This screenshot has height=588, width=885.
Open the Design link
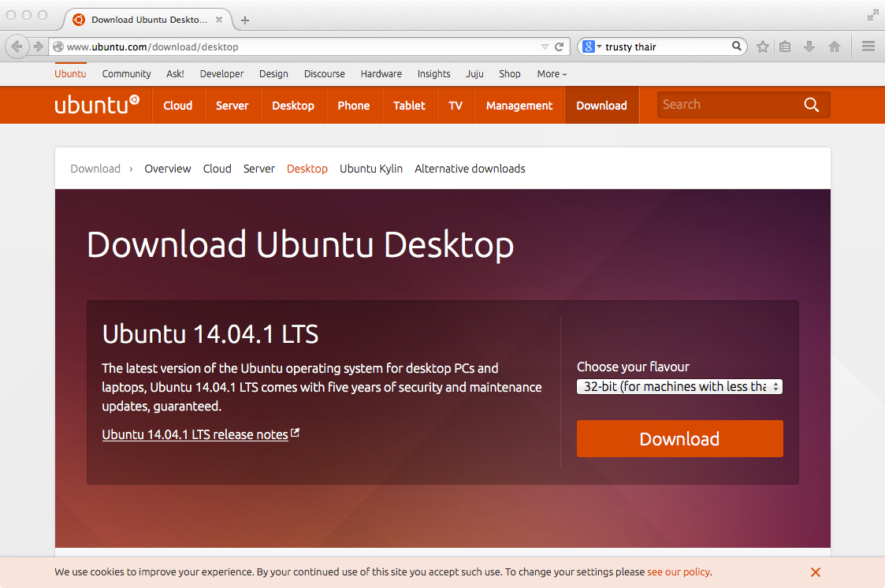pyautogui.click(x=273, y=74)
